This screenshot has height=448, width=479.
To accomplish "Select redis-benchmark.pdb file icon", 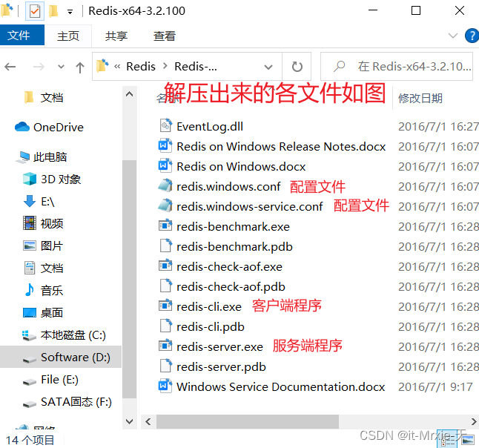I will point(165,246).
